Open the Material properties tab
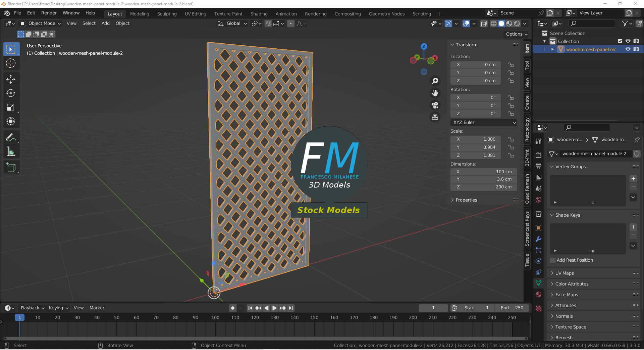The height and width of the screenshot is (350, 644). pos(538,295)
